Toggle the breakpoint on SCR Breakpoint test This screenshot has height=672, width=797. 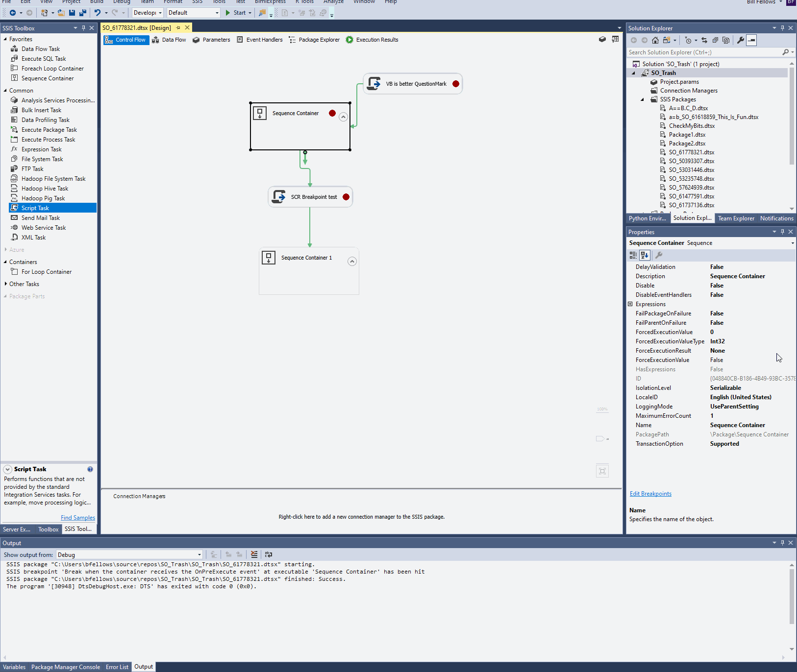(346, 196)
